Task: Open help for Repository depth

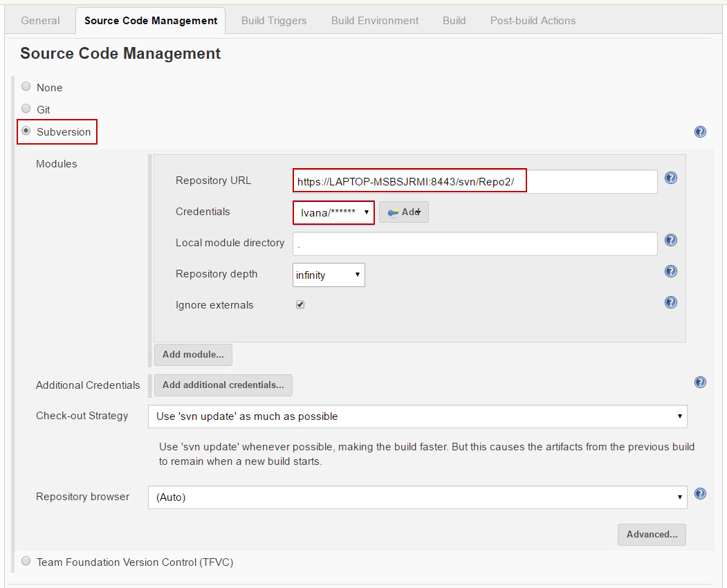Action: tap(670, 271)
